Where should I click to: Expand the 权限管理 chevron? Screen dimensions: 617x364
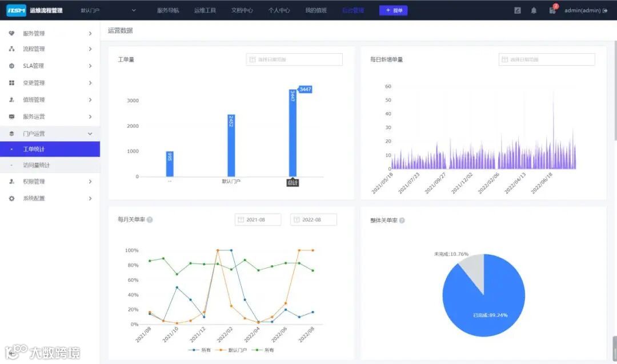(90, 181)
